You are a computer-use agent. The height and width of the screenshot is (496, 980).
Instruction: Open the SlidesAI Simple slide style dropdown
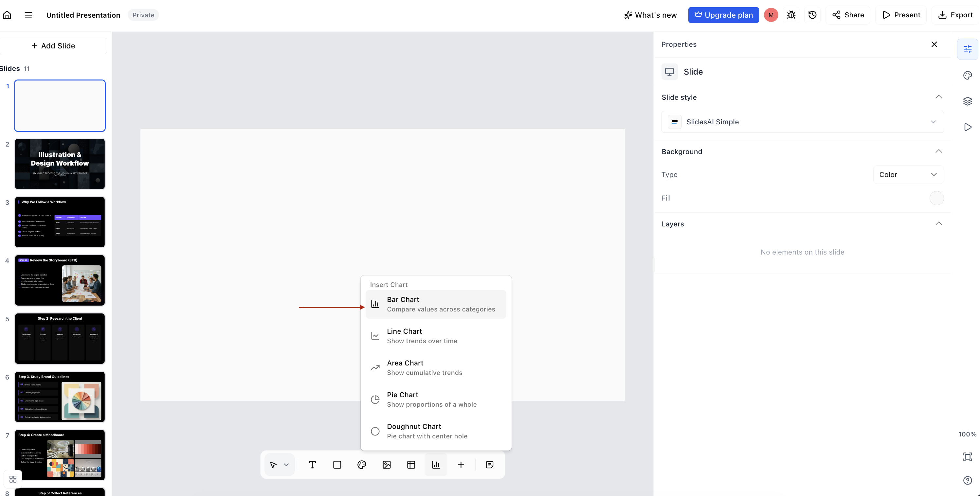(802, 122)
